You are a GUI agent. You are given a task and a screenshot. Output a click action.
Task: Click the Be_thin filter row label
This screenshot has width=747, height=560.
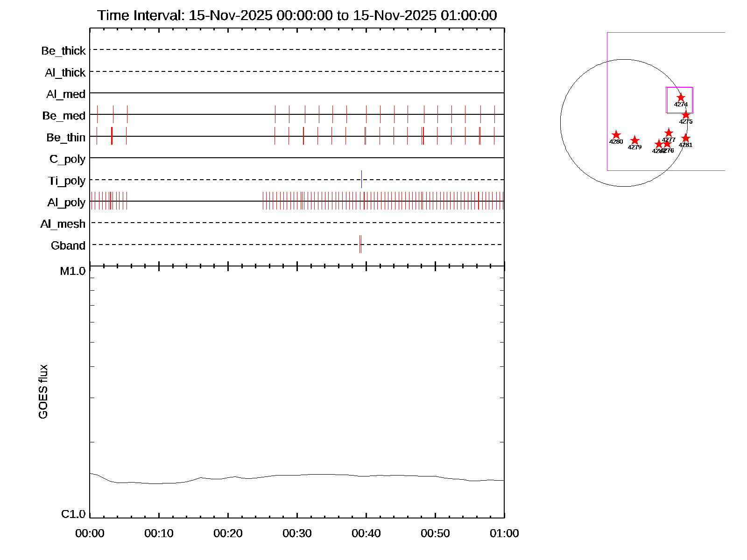coord(66,137)
